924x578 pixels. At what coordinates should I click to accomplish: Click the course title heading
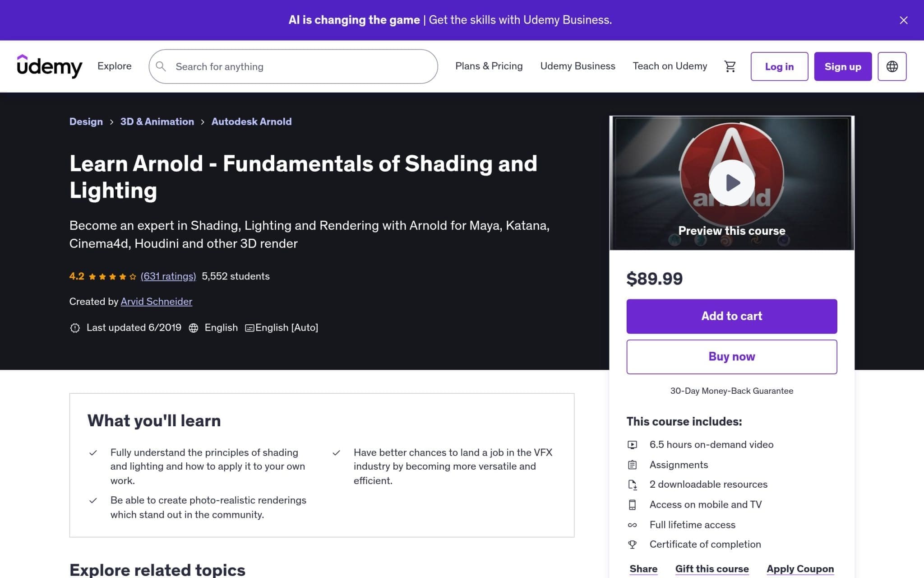[x=303, y=177]
